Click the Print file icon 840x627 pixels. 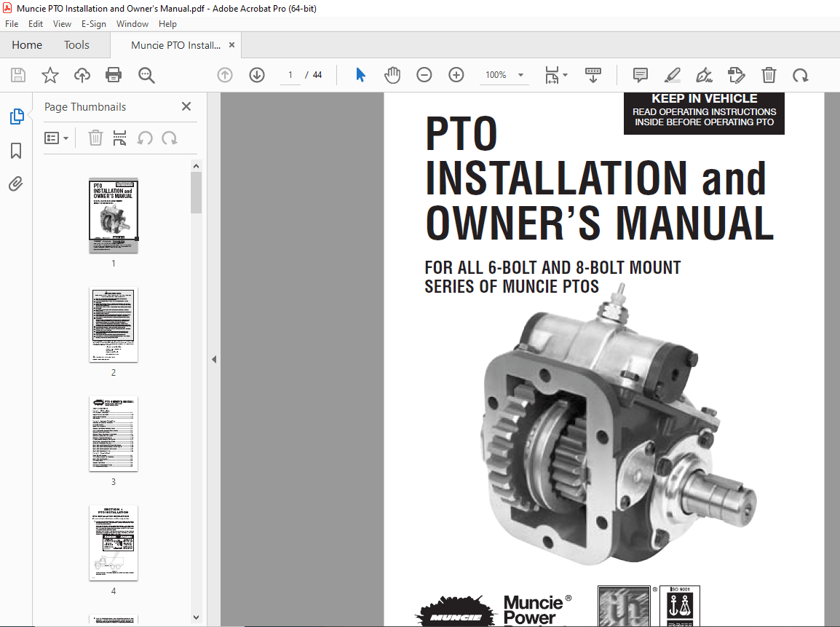point(114,75)
